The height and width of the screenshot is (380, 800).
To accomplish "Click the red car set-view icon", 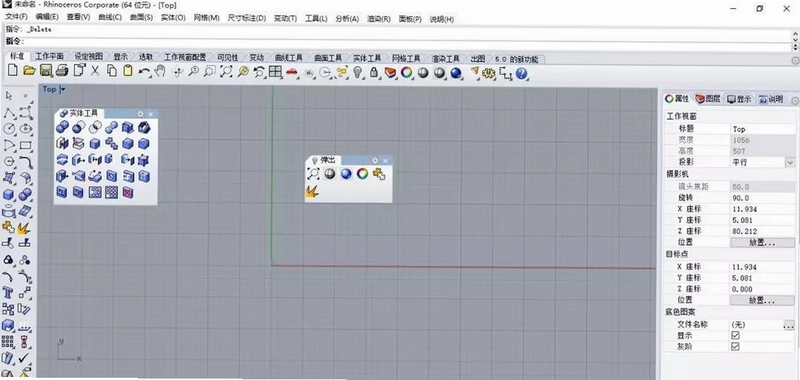I will click(291, 72).
